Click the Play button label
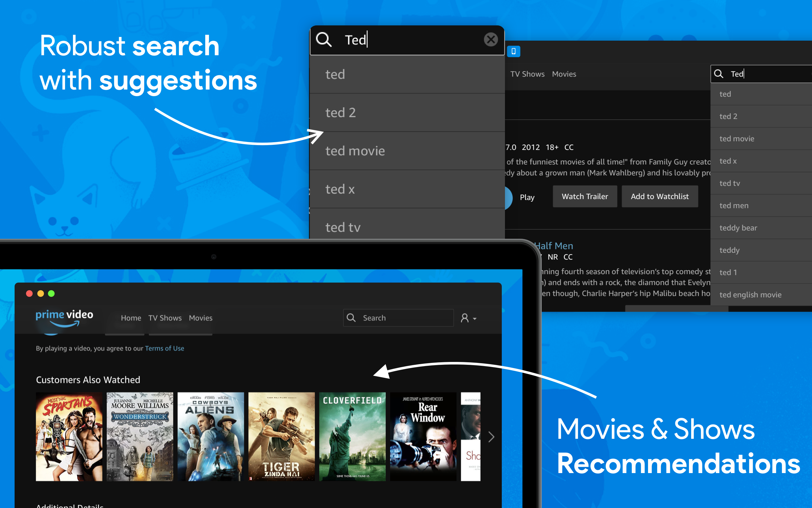This screenshot has height=508, width=812. (x=527, y=197)
